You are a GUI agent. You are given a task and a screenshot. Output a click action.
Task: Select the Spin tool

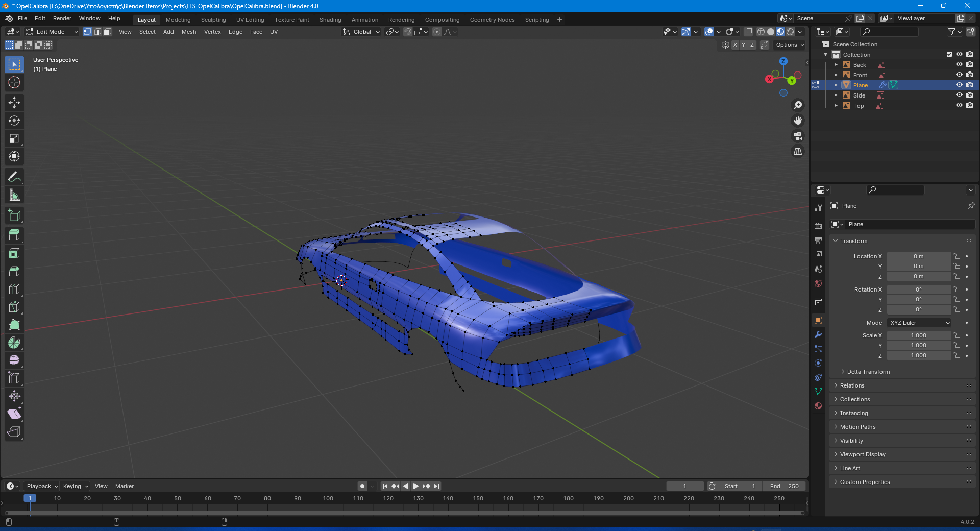click(14, 343)
